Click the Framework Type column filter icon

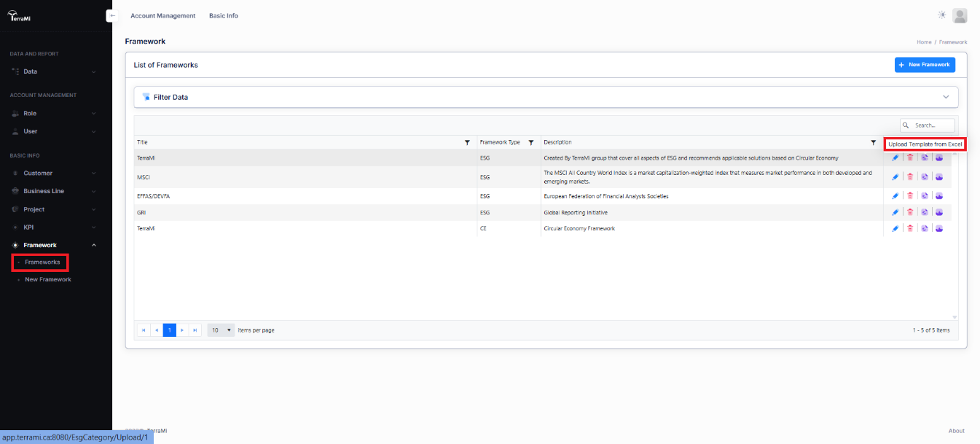click(531, 143)
